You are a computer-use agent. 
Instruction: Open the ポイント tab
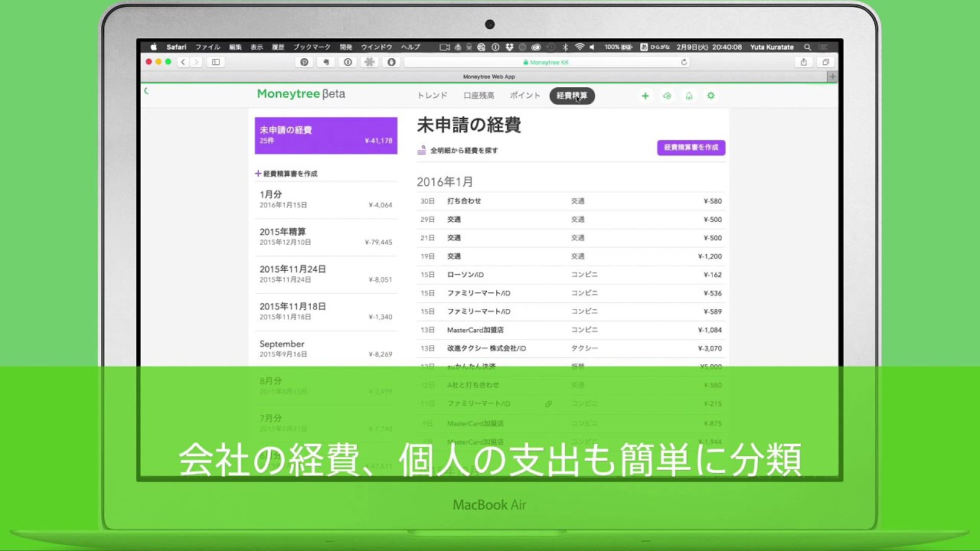(x=525, y=96)
